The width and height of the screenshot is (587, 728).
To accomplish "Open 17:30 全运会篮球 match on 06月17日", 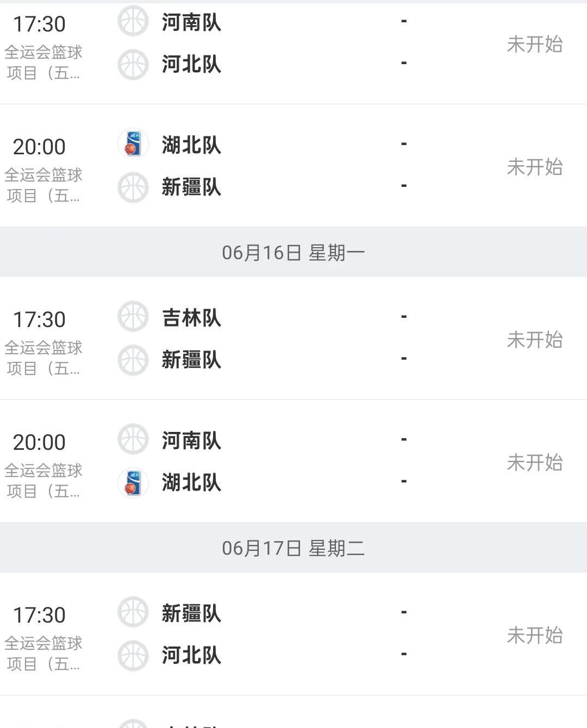I will 293,634.
